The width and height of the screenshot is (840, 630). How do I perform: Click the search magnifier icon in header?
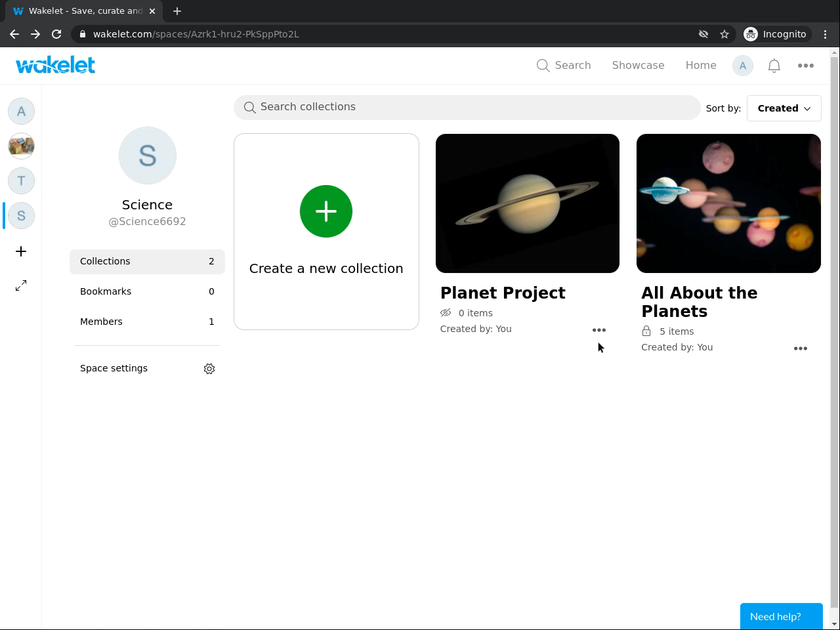(543, 66)
